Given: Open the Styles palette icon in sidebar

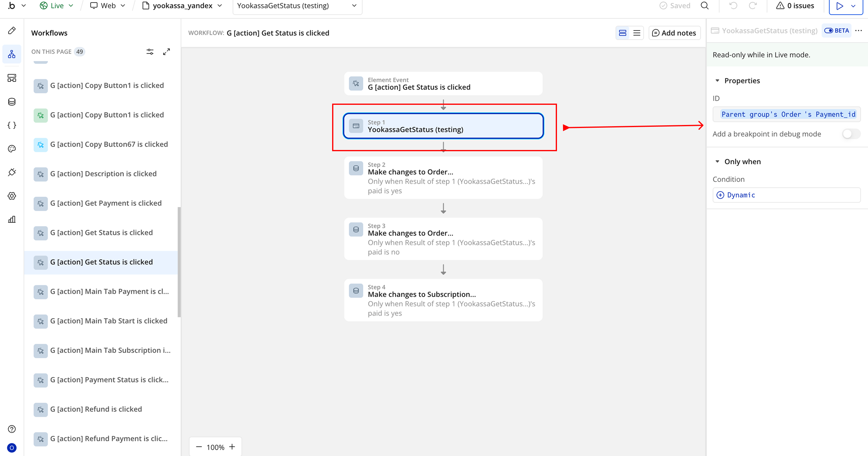Looking at the screenshot, I should 12,149.
